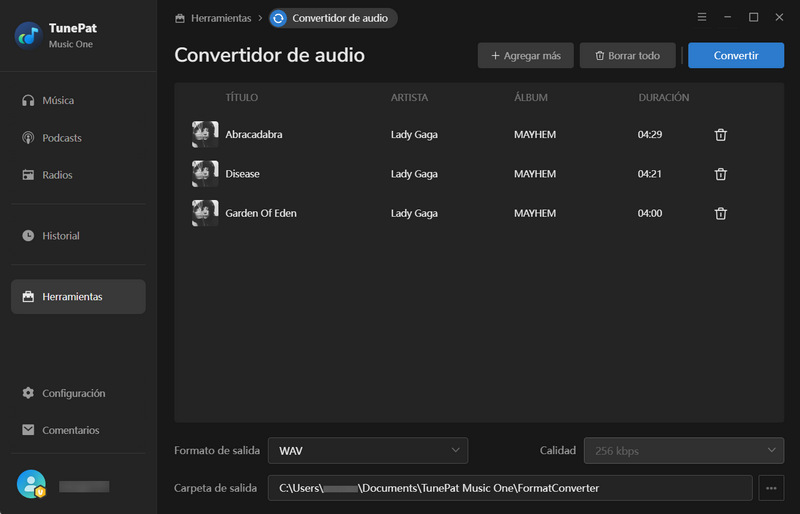800x514 pixels.
Task: Click duration 04:29
Action: coord(649,135)
